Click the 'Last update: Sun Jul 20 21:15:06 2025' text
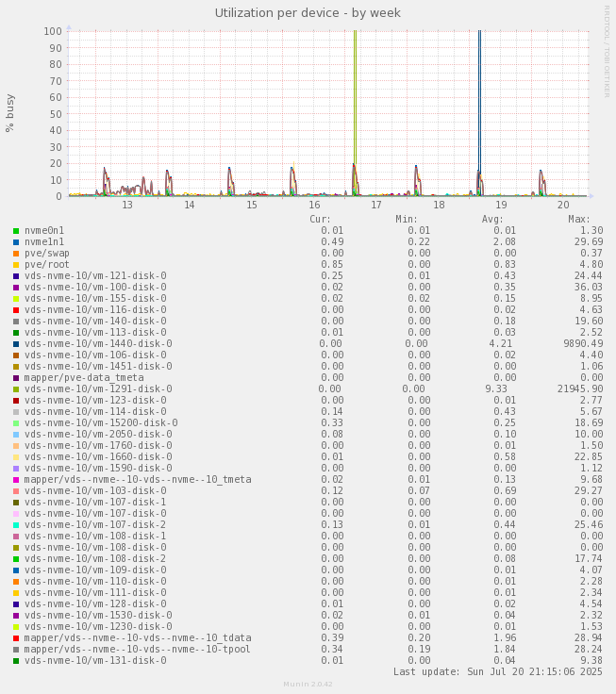 498,672
